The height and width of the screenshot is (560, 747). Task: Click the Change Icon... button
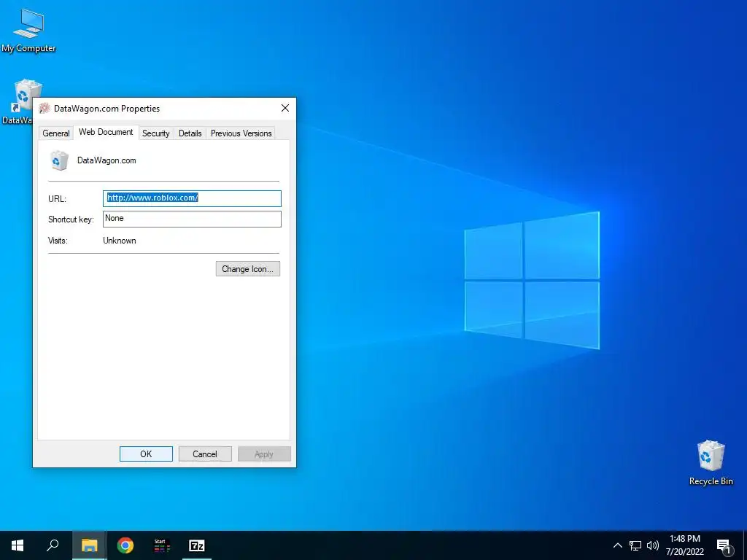point(248,268)
